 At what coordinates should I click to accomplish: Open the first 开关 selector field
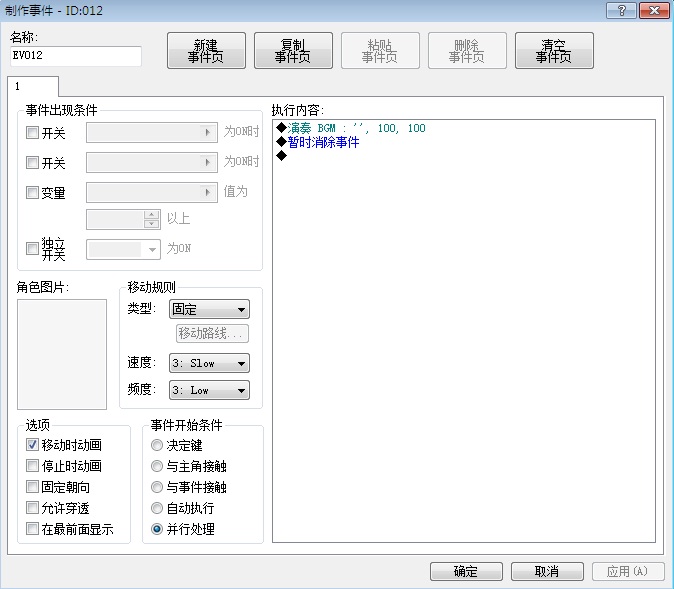click(152, 132)
